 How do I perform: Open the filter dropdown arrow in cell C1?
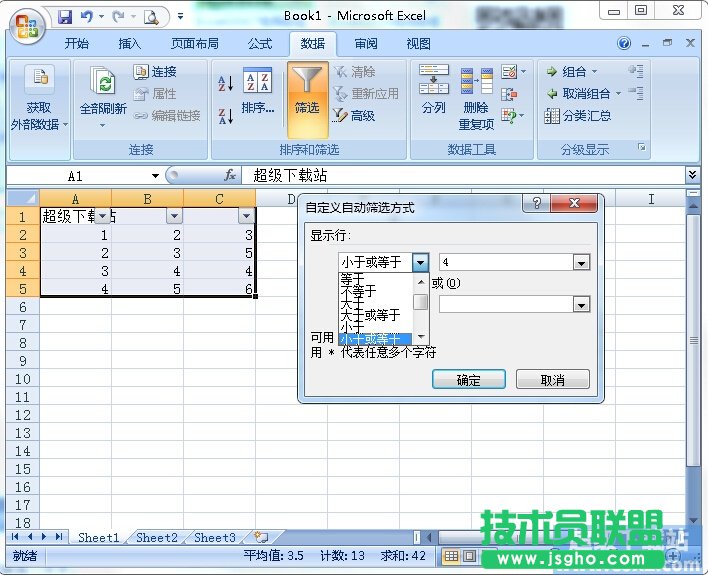click(x=245, y=216)
